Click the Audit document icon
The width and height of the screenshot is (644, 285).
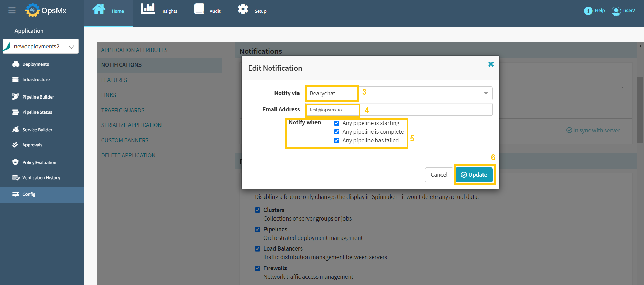tap(199, 9)
